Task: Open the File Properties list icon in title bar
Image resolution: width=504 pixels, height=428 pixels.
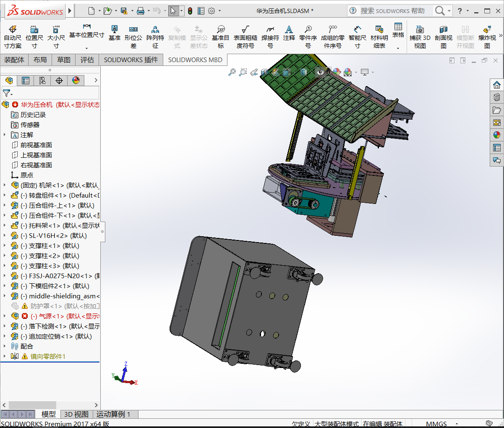Action: [x=201, y=11]
